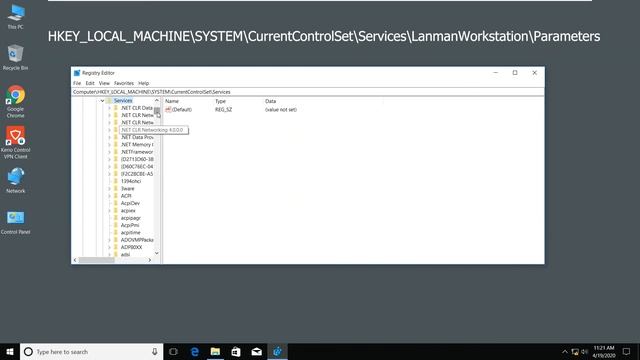Click the Services key folder icon
Viewport: 640px width, 360px height.
tap(109, 100)
